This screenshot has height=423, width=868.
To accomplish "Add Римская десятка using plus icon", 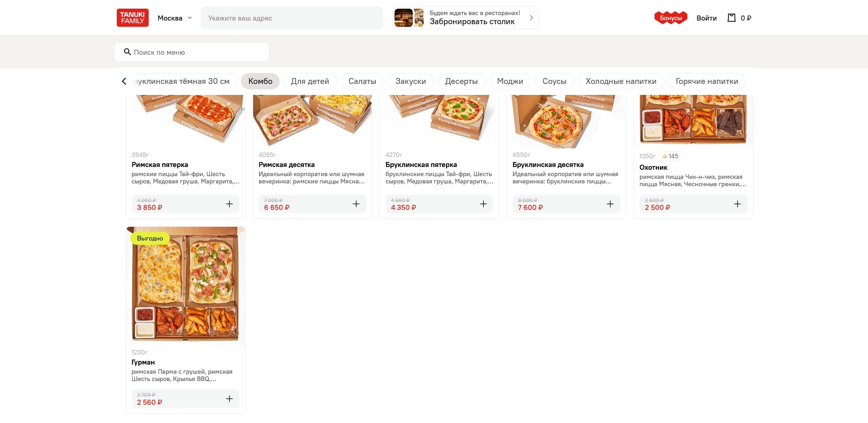I will click(x=356, y=204).
